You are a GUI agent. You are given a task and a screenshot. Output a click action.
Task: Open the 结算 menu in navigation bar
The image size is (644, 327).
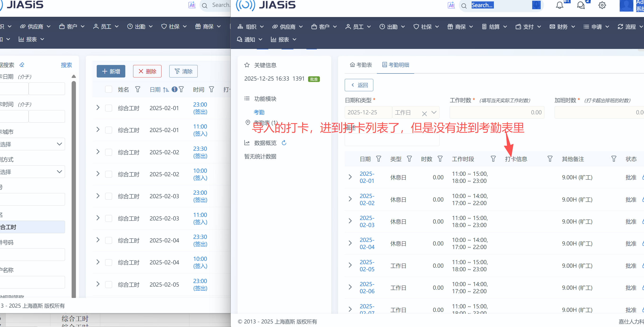click(494, 27)
